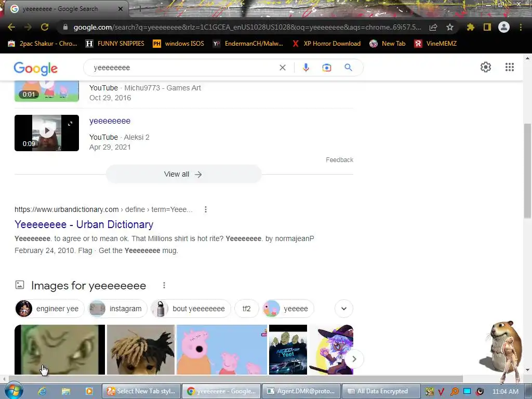Open the green angry face image thumbnail
Screen dimensions: 532x399
60,350
